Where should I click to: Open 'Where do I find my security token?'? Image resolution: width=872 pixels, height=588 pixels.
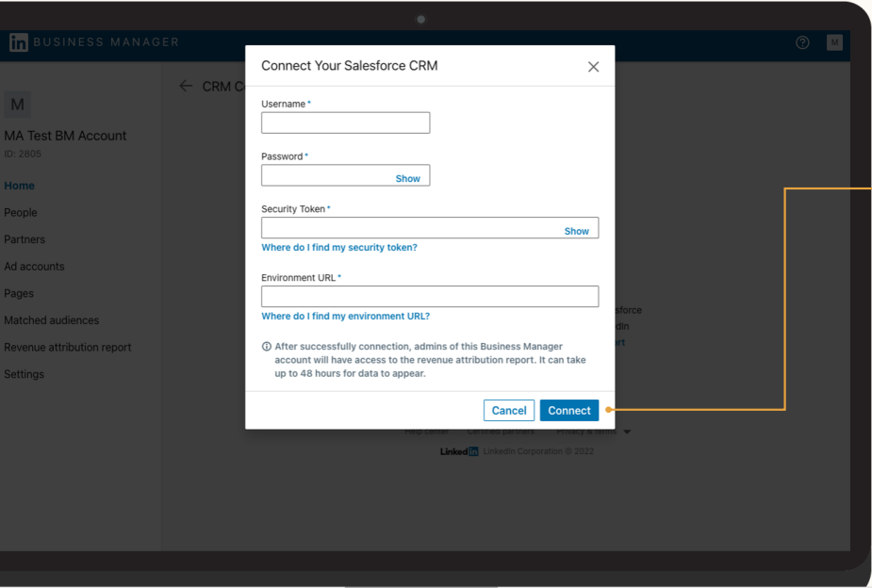coord(339,247)
